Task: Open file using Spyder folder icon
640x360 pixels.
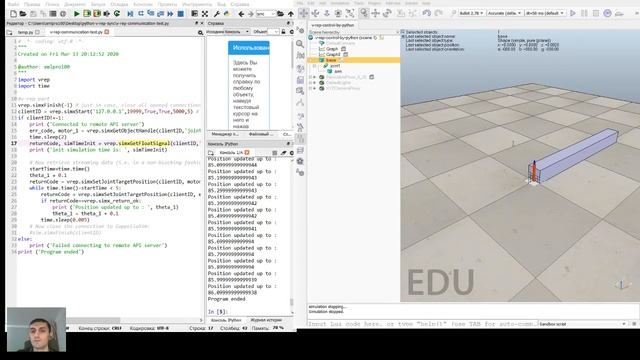Action: pos(23,14)
